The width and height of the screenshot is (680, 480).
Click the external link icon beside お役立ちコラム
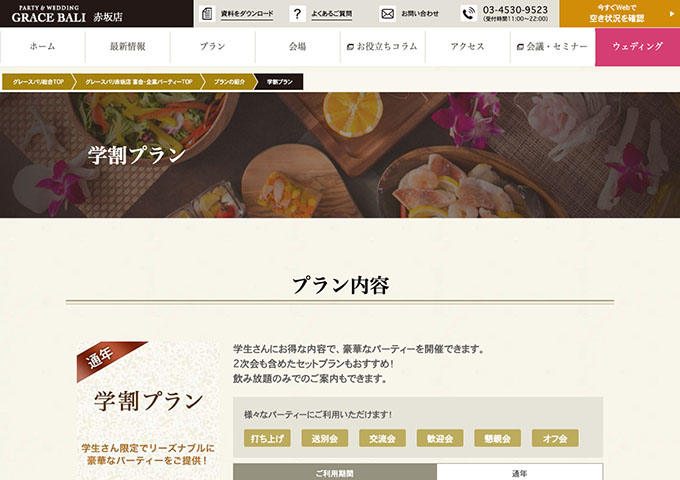click(x=350, y=47)
